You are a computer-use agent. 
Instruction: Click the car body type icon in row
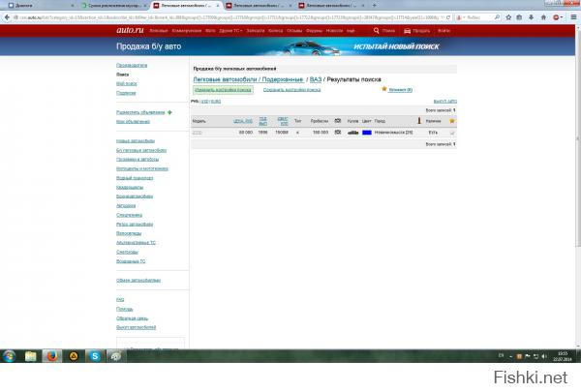[353, 132]
